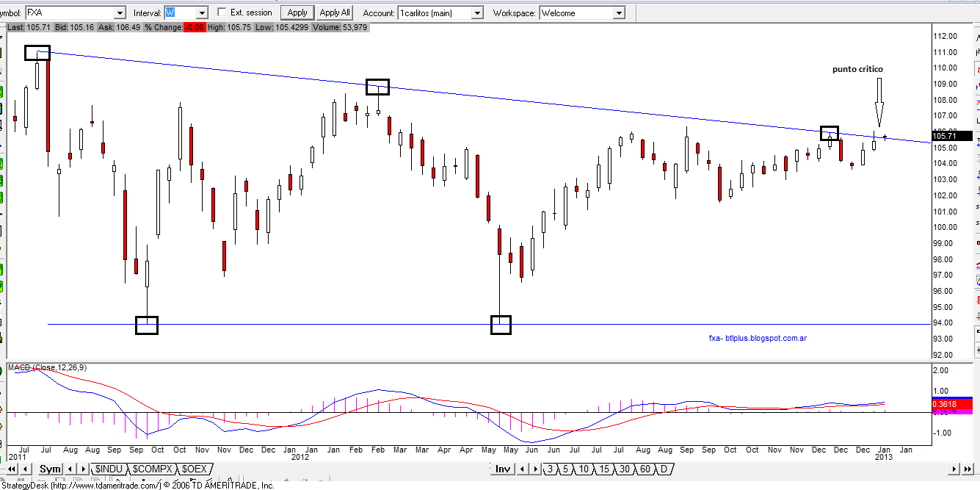
Task: Click the double-right arrow at bottom-right corner
Action: [x=968, y=469]
